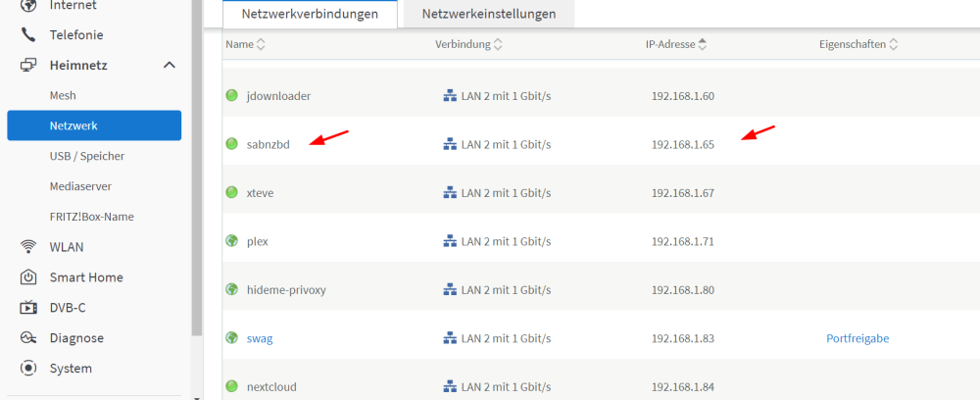Open the Mesh submenu item

(x=63, y=96)
